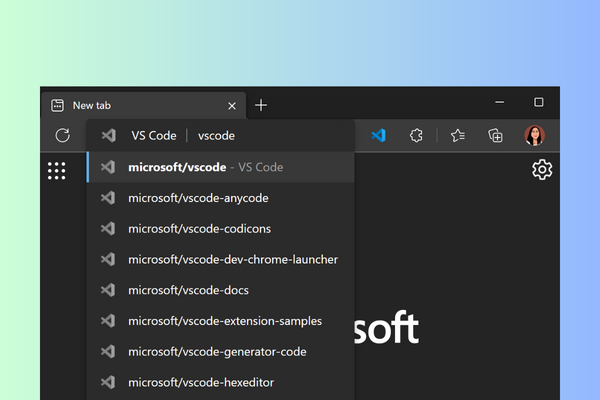The height and width of the screenshot is (400, 600).
Task: Select the microsoft/vscode-hexeditor suggestion
Action: (221, 382)
